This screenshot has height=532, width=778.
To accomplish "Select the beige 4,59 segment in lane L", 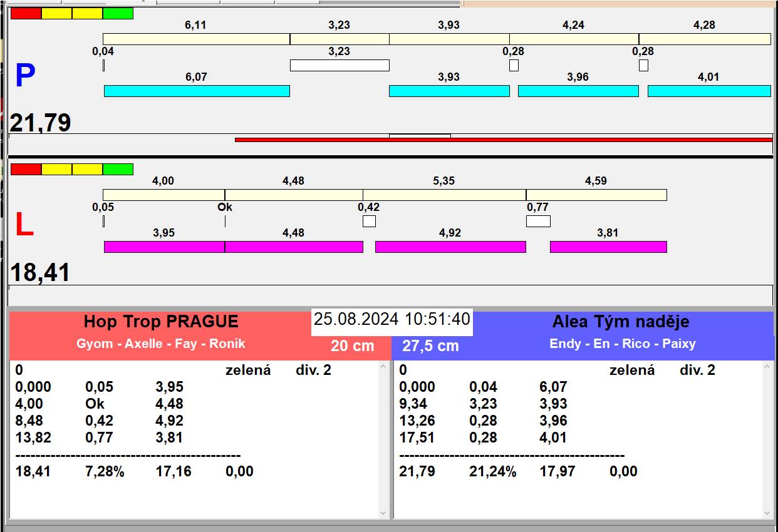I will click(596, 195).
